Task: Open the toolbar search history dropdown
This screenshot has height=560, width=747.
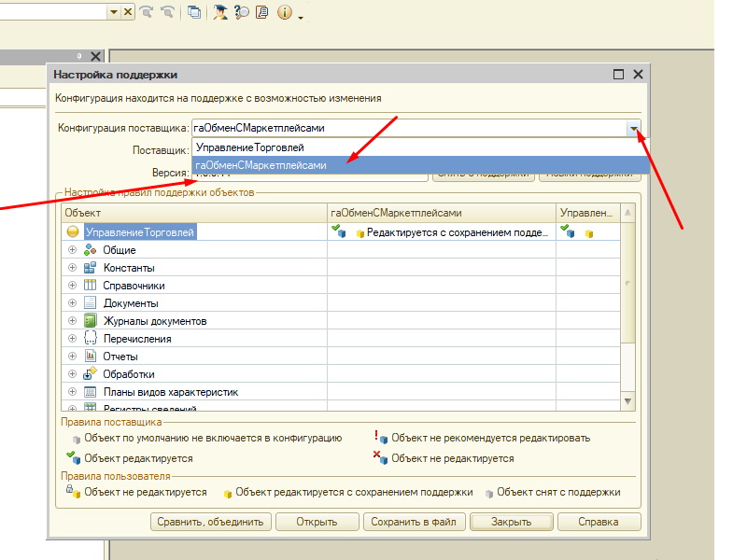Action: click(x=113, y=12)
